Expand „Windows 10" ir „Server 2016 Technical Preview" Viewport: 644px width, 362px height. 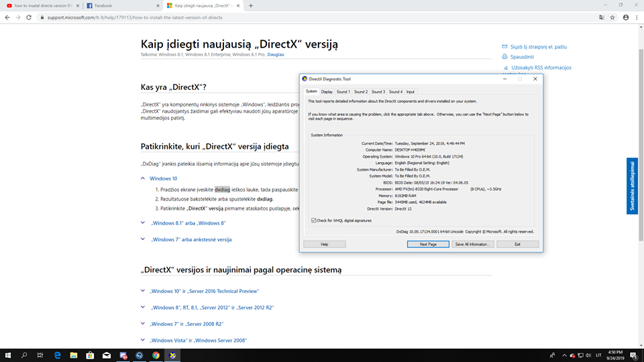[x=204, y=291]
